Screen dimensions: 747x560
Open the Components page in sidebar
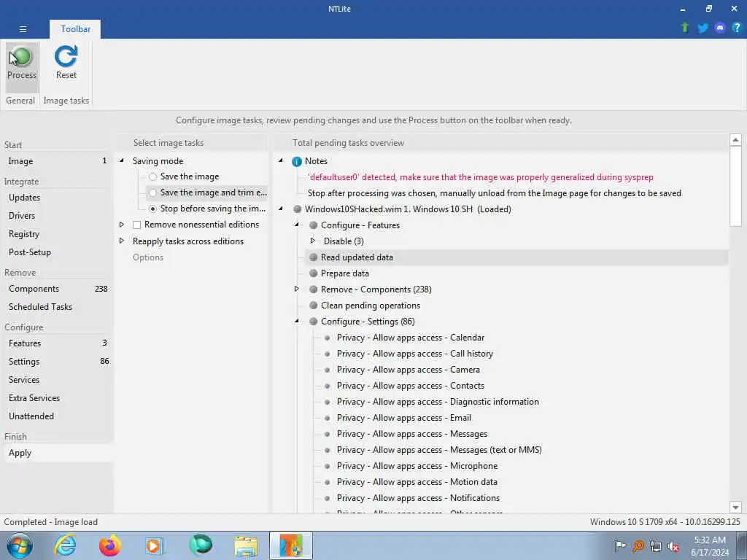[57, 289]
